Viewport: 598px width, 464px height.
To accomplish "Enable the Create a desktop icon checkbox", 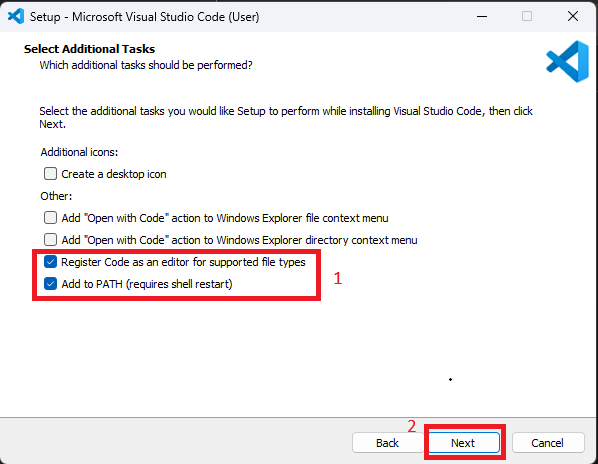I will click(50, 174).
